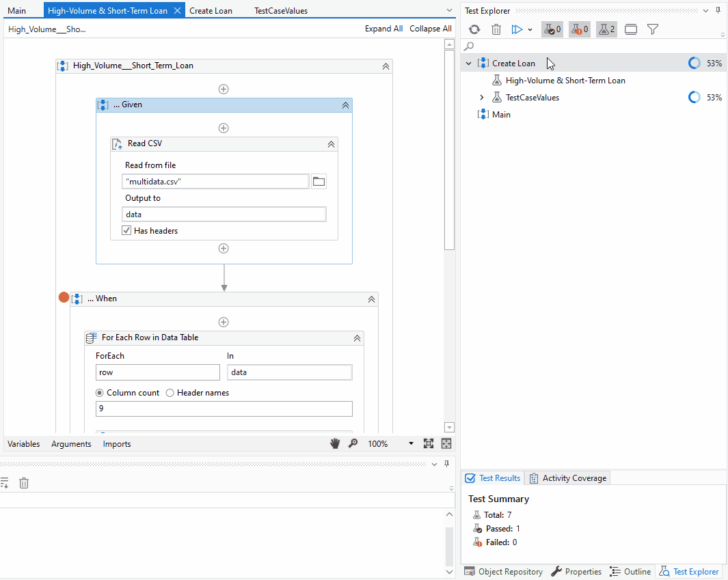Viewport: 728px width, 580px height.
Task: Click Expand All in the designer
Action: click(383, 29)
